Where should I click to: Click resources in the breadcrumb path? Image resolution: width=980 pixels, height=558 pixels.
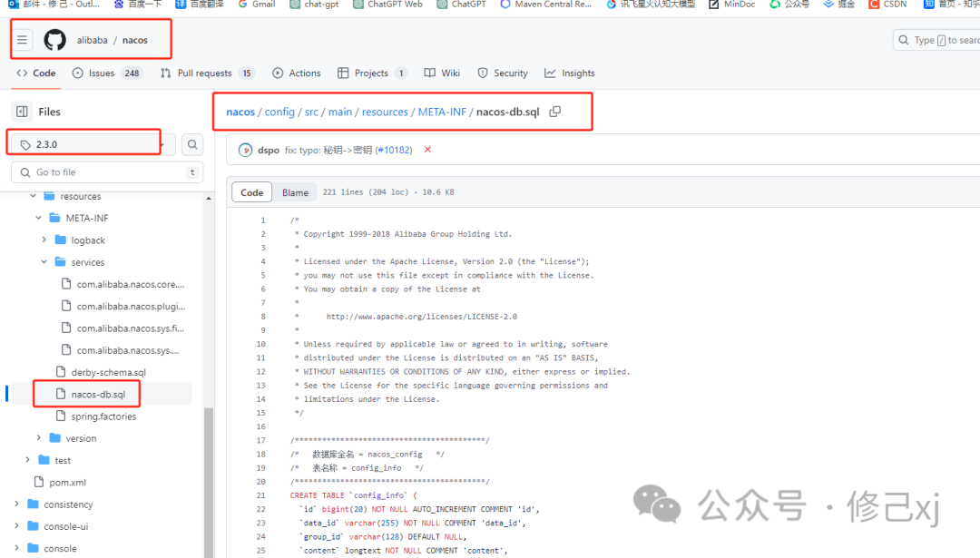click(x=385, y=112)
